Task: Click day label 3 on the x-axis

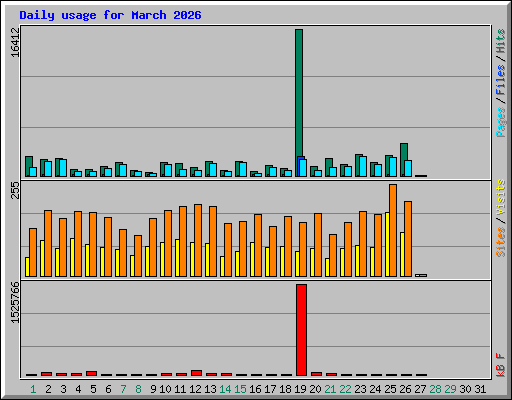Action: (x=63, y=389)
